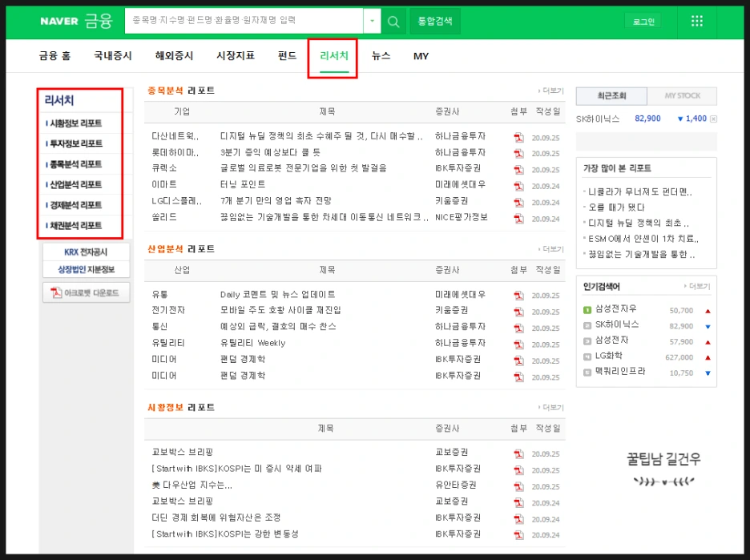Screen dimensions: 750x560
Task: Switch to the 최근조회 tab
Action: click(x=611, y=95)
